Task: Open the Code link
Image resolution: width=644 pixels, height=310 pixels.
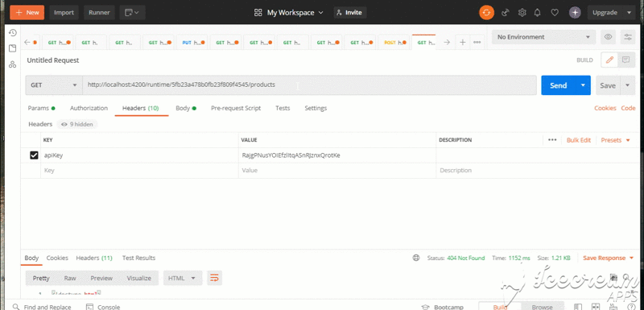Action: (x=628, y=108)
